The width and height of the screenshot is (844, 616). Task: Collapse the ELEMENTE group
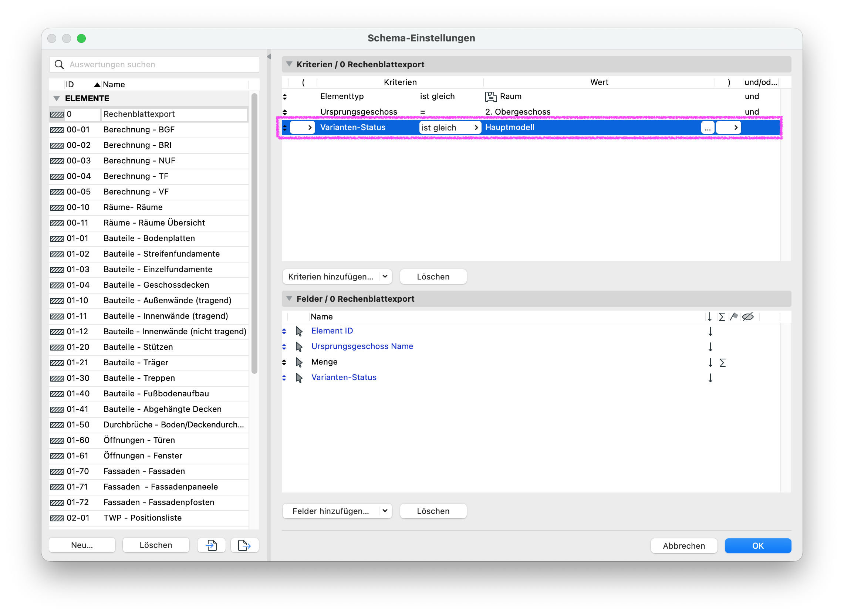pos(57,99)
